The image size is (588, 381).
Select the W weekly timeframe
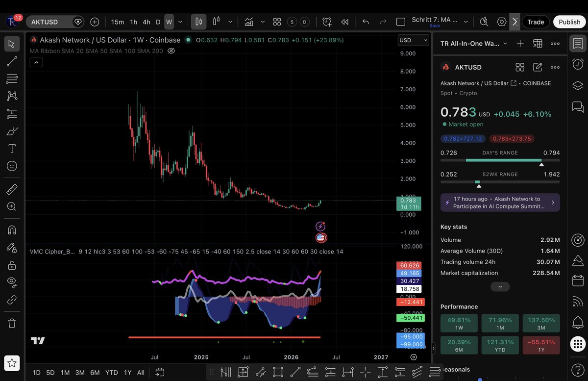(x=169, y=22)
